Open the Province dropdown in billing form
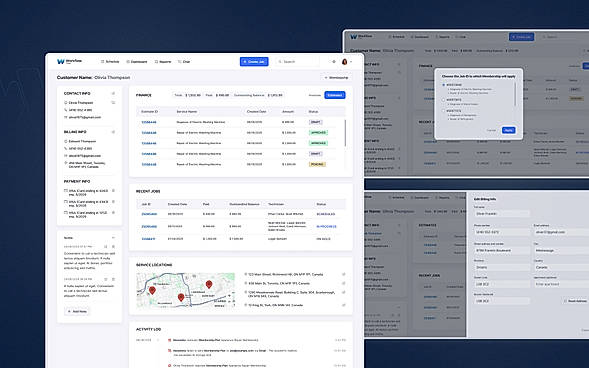Image resolution: width=589 pixels, height=368 pixels. click(x=502, y=267)
